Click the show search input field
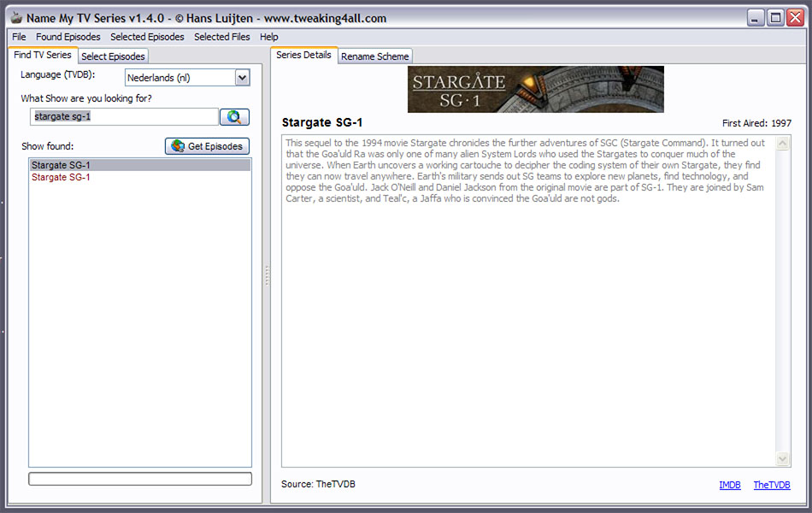The height and width of the screenshot is (513, 812). 124,116
